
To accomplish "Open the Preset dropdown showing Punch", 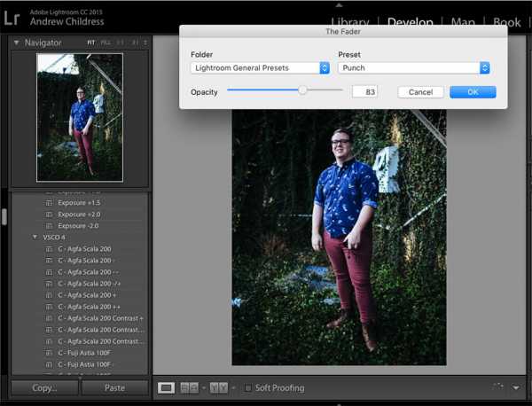I will click(x=413, y=68).
